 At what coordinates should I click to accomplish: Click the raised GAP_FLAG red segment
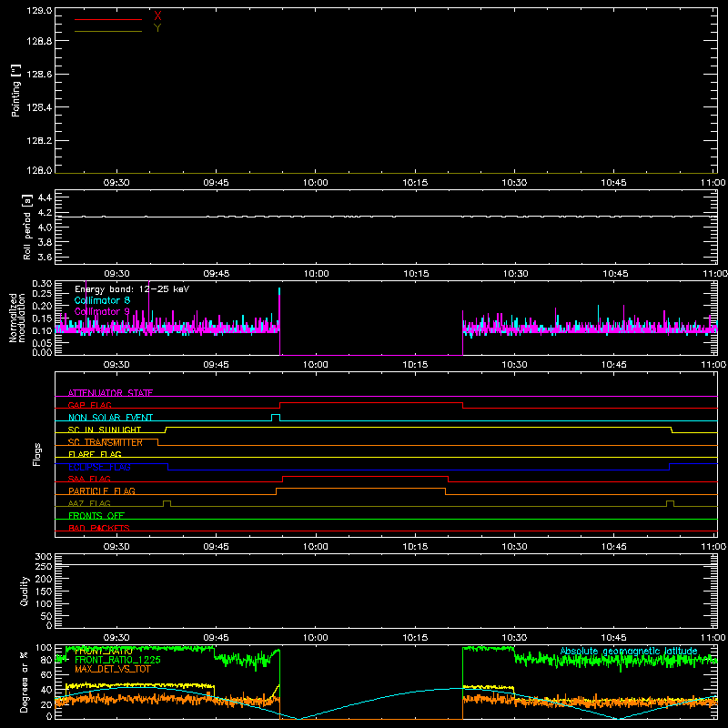click(371, 402)
